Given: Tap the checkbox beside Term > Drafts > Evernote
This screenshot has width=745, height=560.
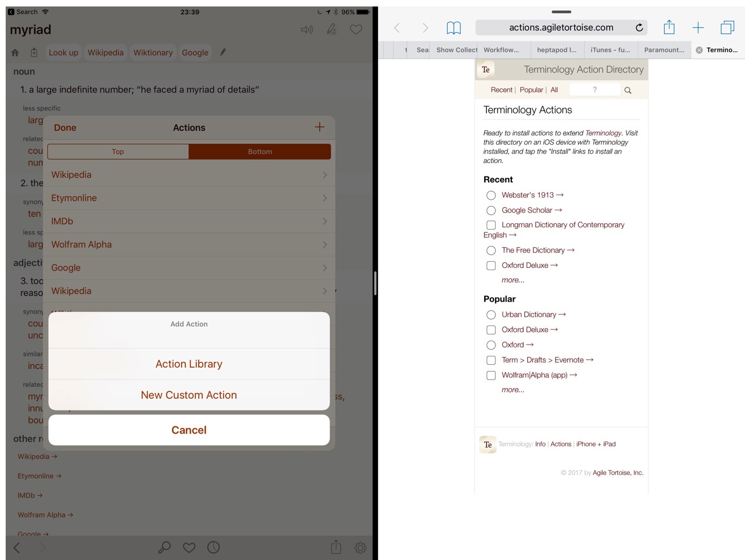Looking at the screenshot, I should 491,360.
